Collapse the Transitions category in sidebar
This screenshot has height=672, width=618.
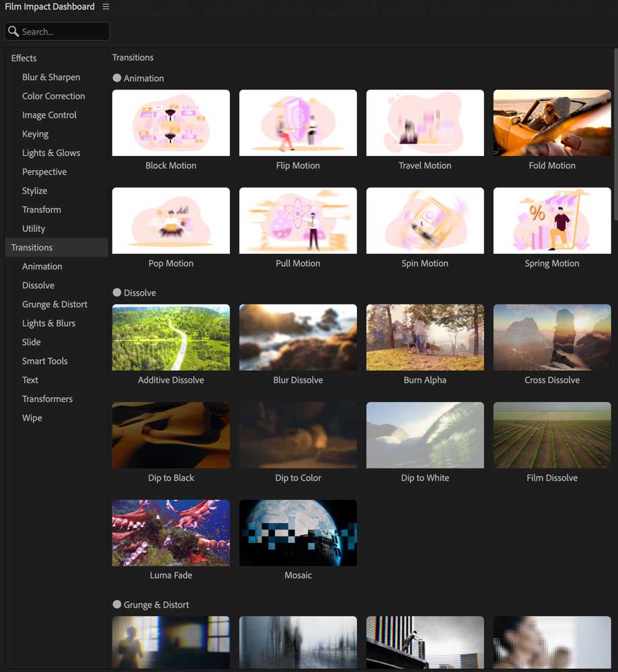[x=32, y=247]
